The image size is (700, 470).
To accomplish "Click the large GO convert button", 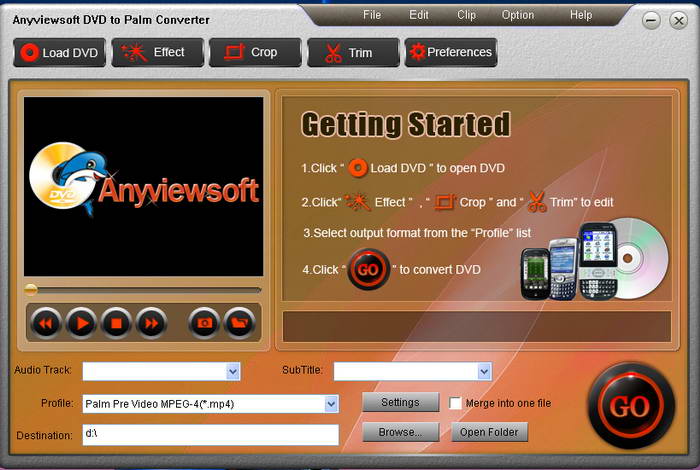I will [x=631, y=406].
